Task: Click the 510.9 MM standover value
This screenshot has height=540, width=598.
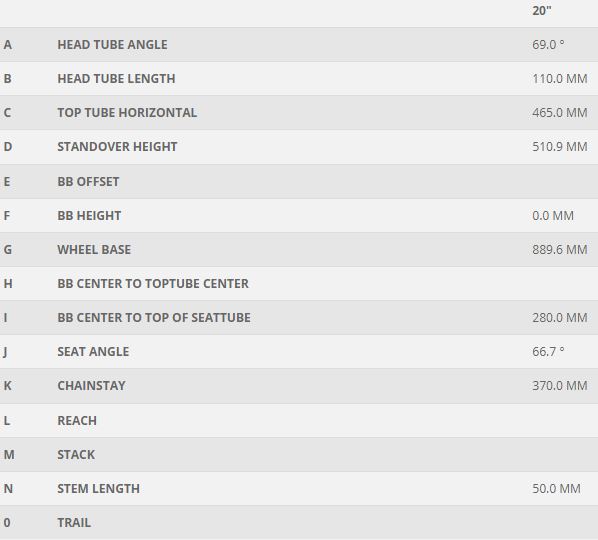Action: (x=560, y=146)
